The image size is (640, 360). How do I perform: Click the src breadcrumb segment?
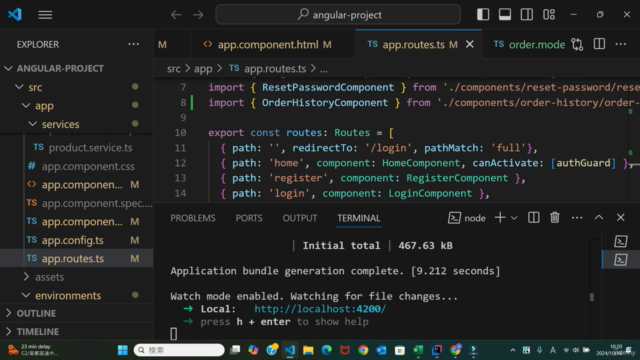(x=173, y=69)
